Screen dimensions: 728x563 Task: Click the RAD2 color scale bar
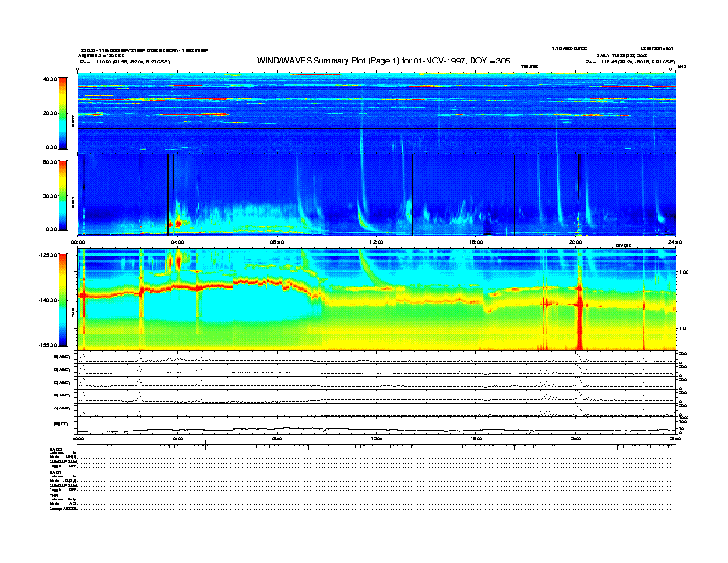click(63, 113)
